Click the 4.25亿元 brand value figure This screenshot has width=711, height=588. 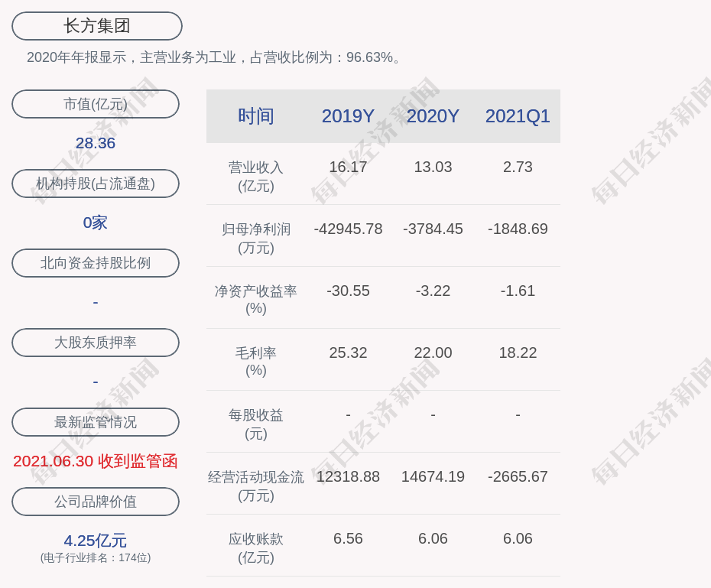click(96, 541)
